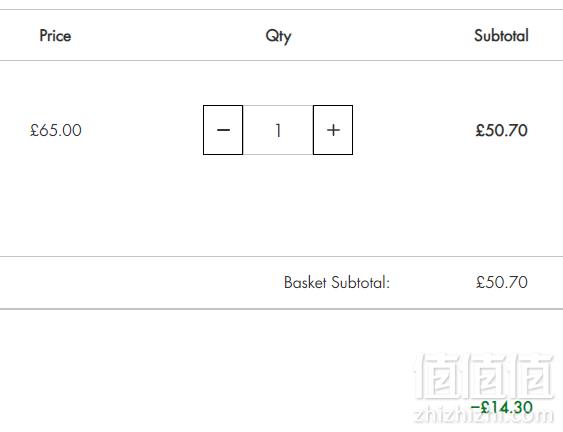Click the Basket Subtotal label
The height and width of the screenshot is (432, 563).
click(337, 282)
